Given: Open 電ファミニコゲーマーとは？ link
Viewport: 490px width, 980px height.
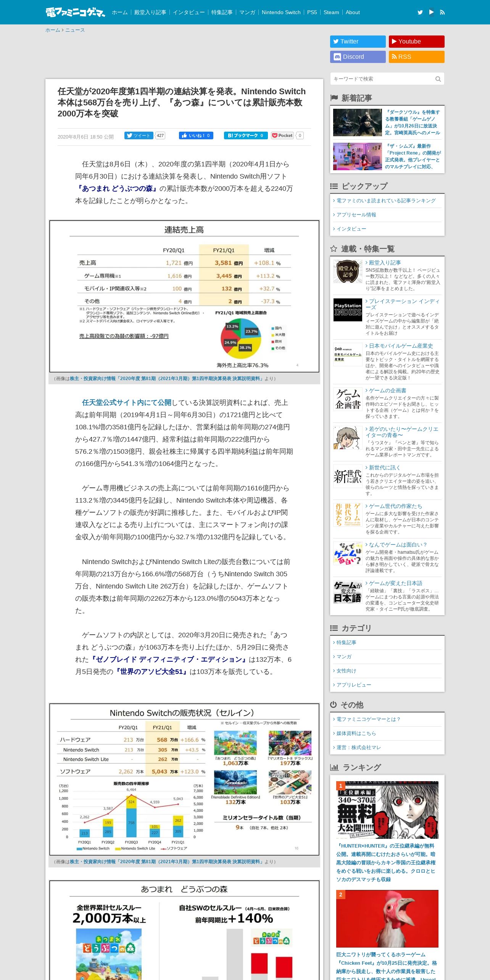Looking at the screenshot, I should coord(368,719).
